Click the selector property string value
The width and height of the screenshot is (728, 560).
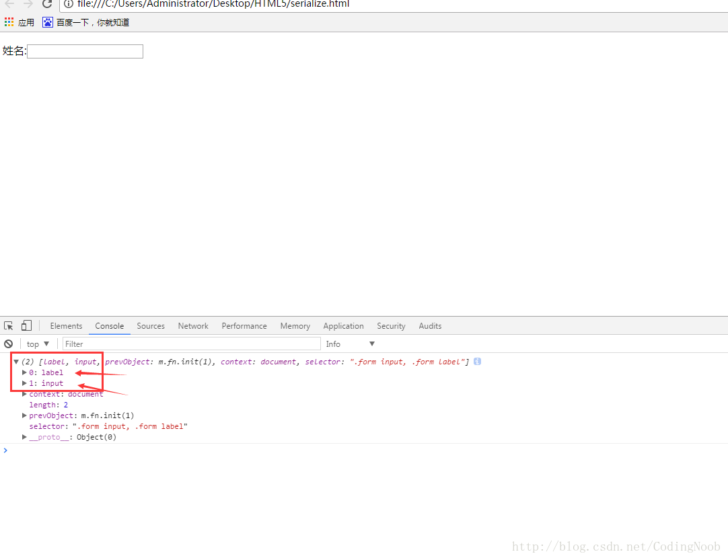[x=130, y=426]
